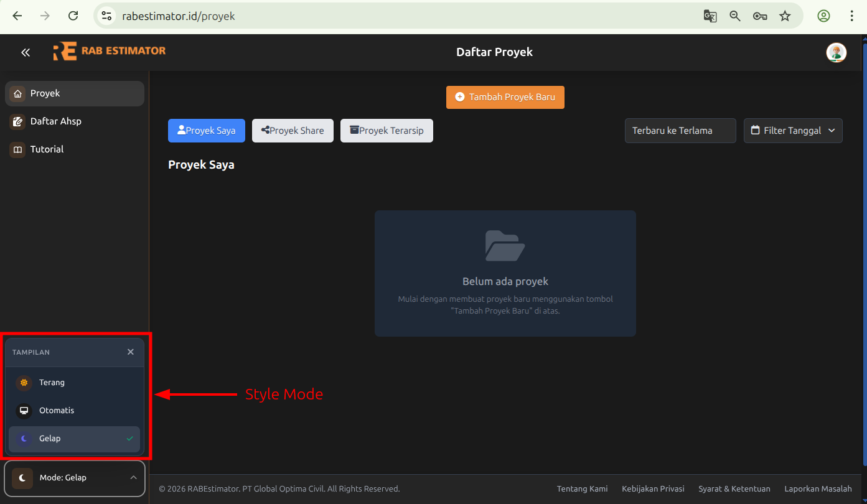This screenshot has height=504, width=867.
Task: Click the password key icon
Action: [760, 16]
